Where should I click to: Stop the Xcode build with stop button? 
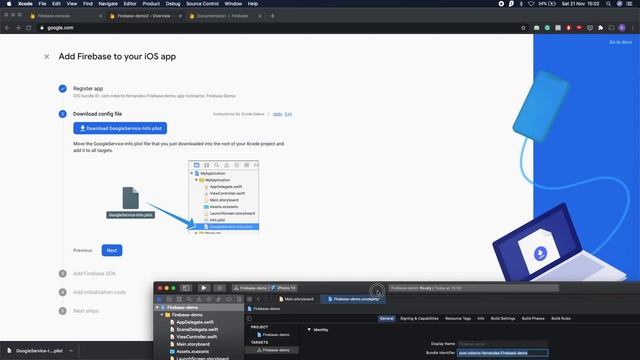(x=220, y=288)
